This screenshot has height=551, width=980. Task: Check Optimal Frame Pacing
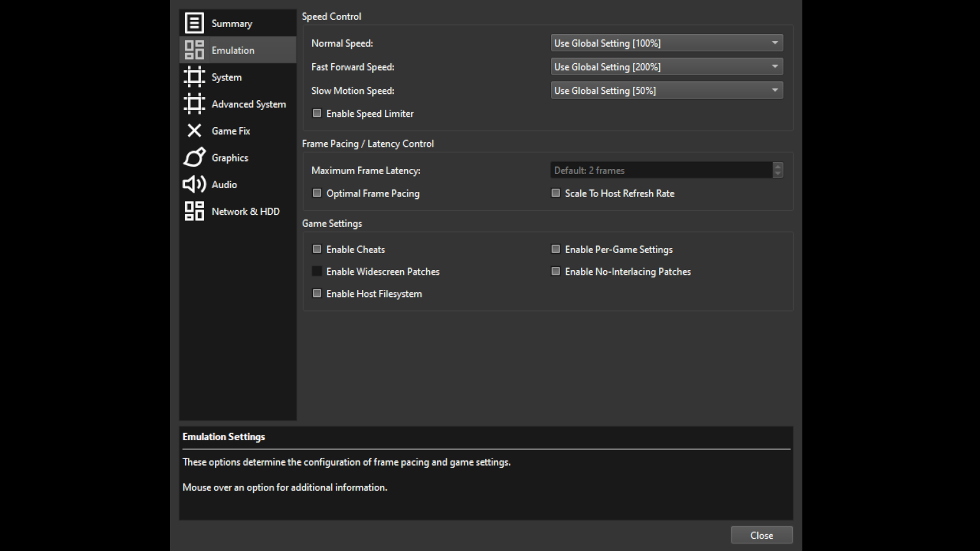316,193
